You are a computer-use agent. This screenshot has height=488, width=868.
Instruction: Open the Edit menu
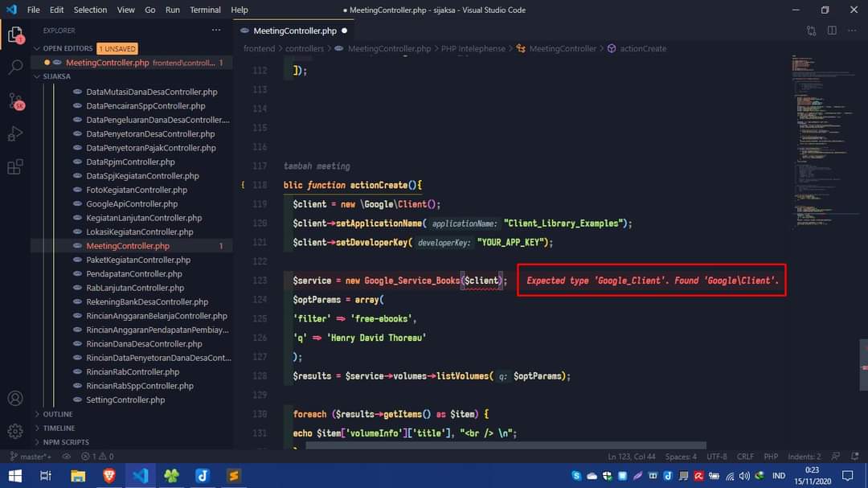coord(56,10)
